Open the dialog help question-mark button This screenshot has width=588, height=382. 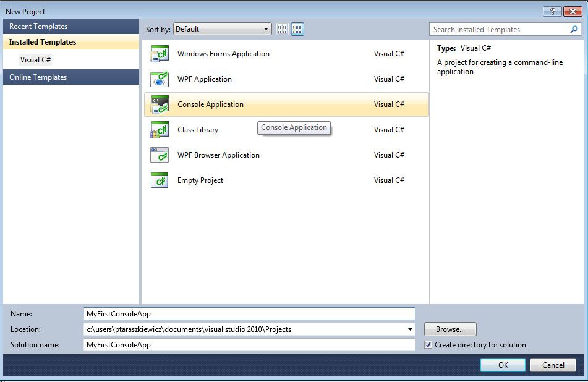pyautogui.click(x=552, y=11)
